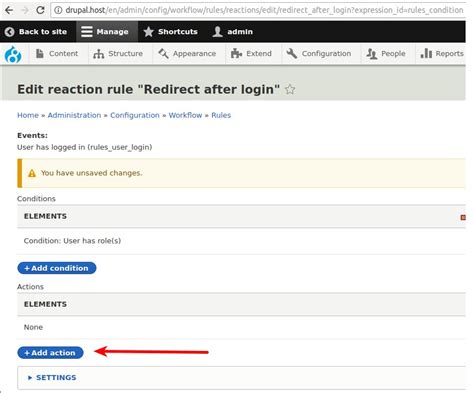Image resolution: width=474 pixels, height=393 pixels.
Task: Click the browser back arrow
Action: [9, 10]
